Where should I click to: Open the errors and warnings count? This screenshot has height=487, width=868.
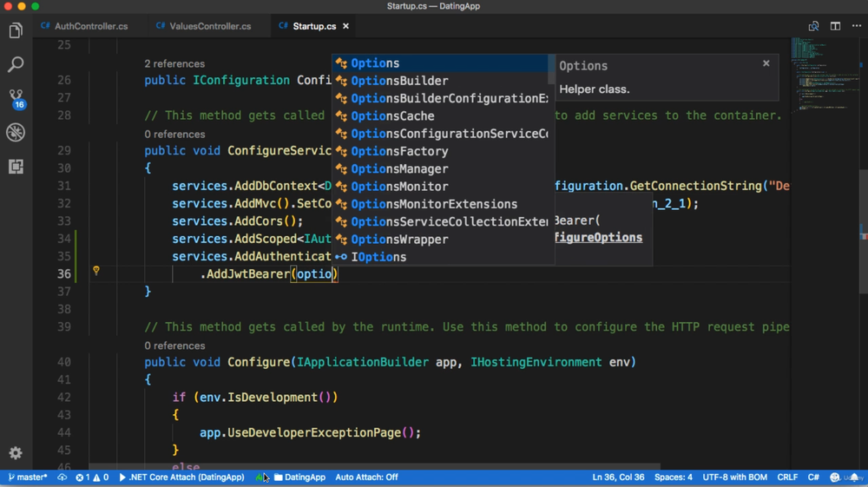(x=92, y=477)
